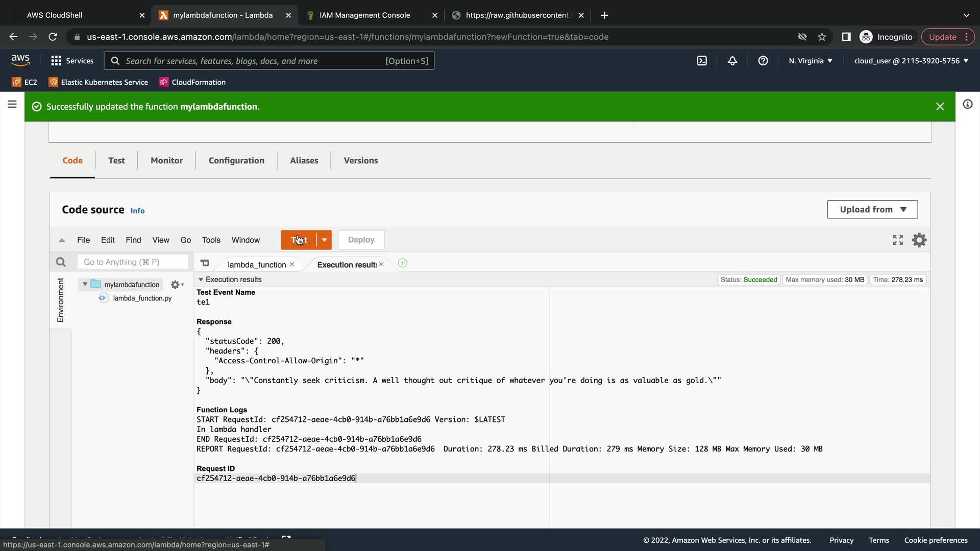Click the Deploy button

[x=361, y=240]
